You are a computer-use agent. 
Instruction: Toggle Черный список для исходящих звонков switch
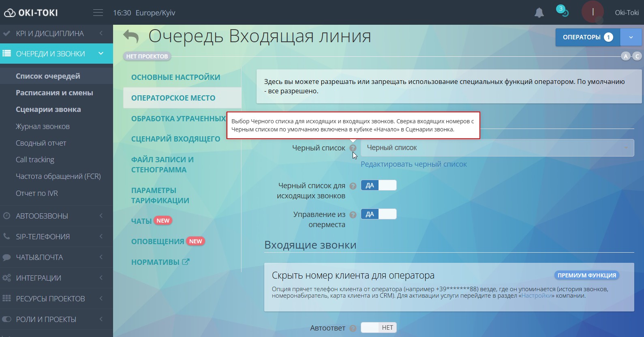point(379,185)
